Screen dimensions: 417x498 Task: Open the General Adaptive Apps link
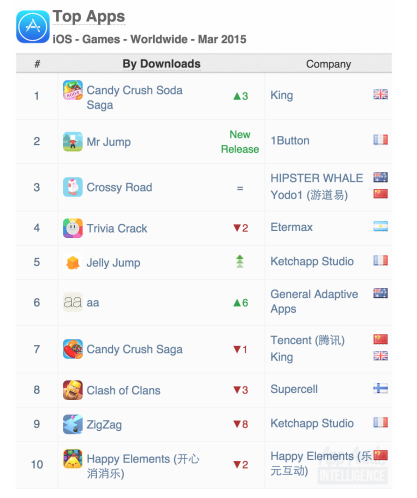click(x=314, y=301)
